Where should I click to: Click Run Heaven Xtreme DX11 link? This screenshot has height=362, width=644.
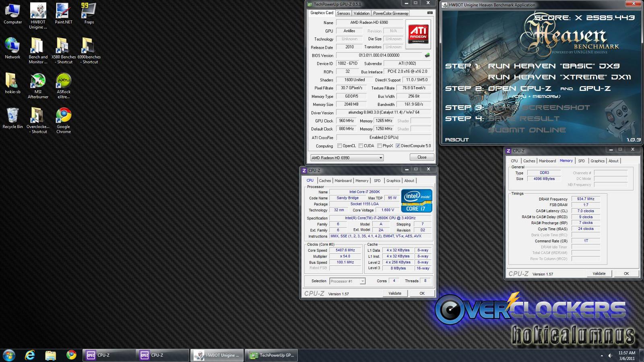(559, 77)
